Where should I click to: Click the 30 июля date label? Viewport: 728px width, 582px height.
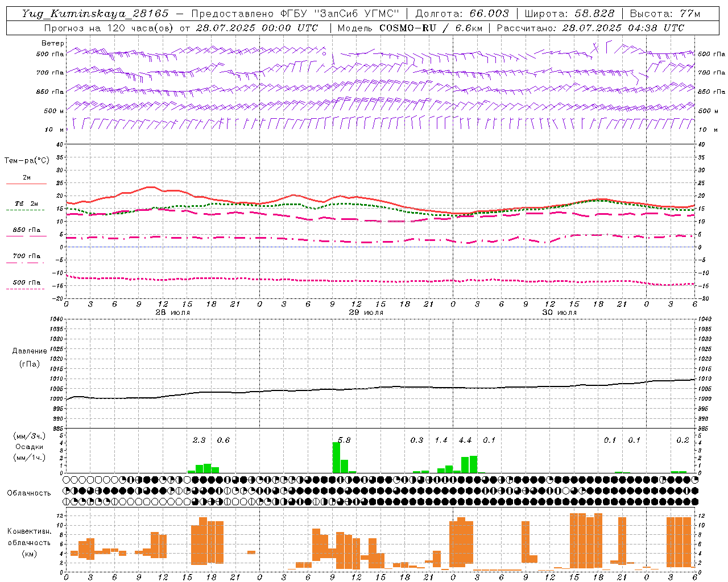point(559,312)
